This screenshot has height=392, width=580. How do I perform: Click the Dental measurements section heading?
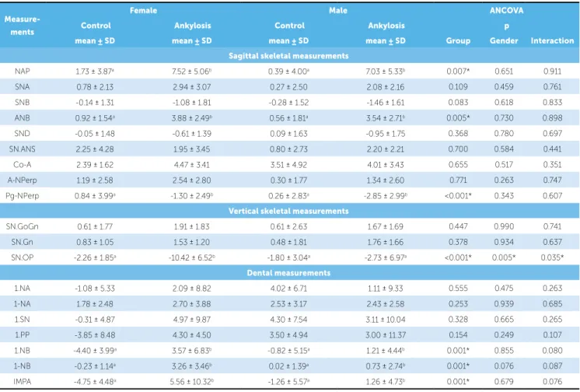(x=288, y=273)
